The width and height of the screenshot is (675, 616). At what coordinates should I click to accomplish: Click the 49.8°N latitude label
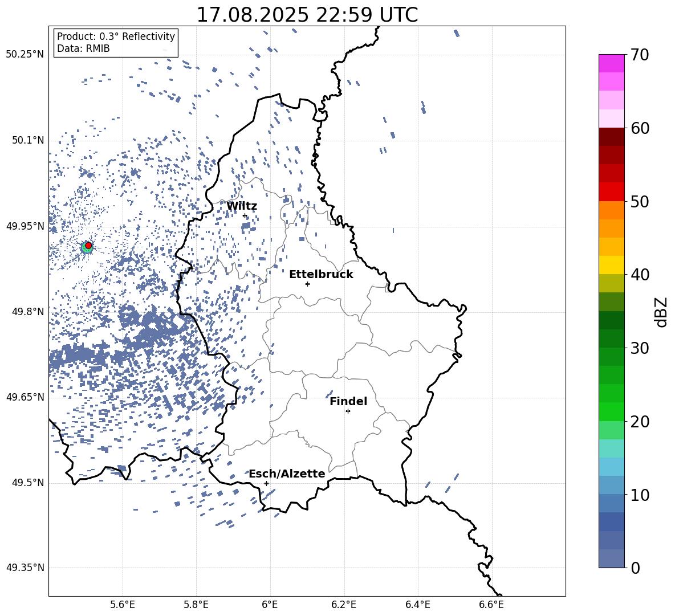coord(28,312)
